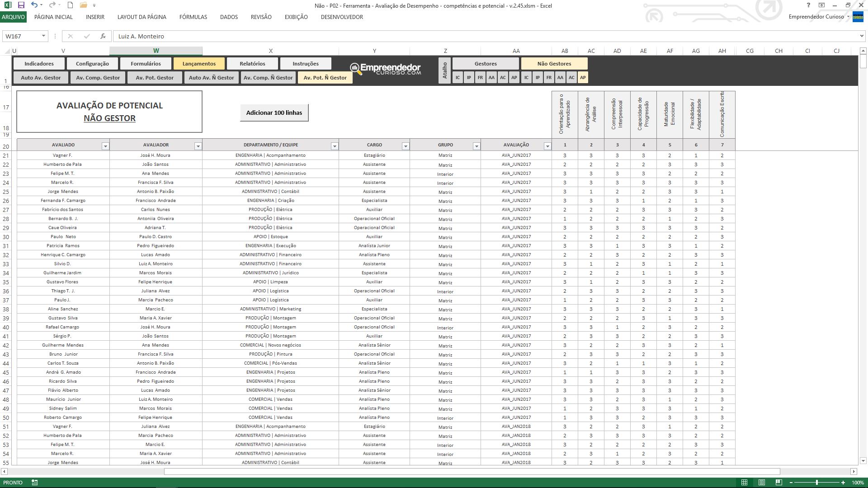Image resolution: width=868 pixels, height=488 pixels.
Task: Open the Configuração panel icon
Action: tap(92, 63)
